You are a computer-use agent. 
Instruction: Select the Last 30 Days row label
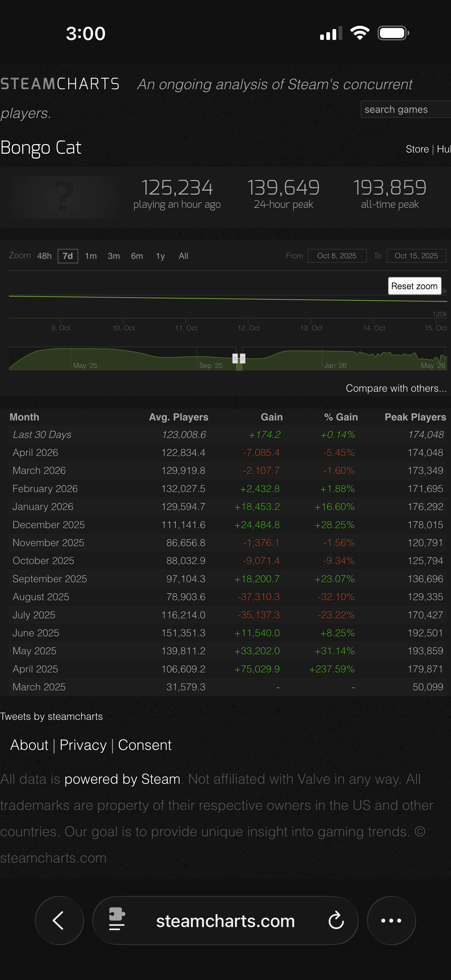(42, 434)
